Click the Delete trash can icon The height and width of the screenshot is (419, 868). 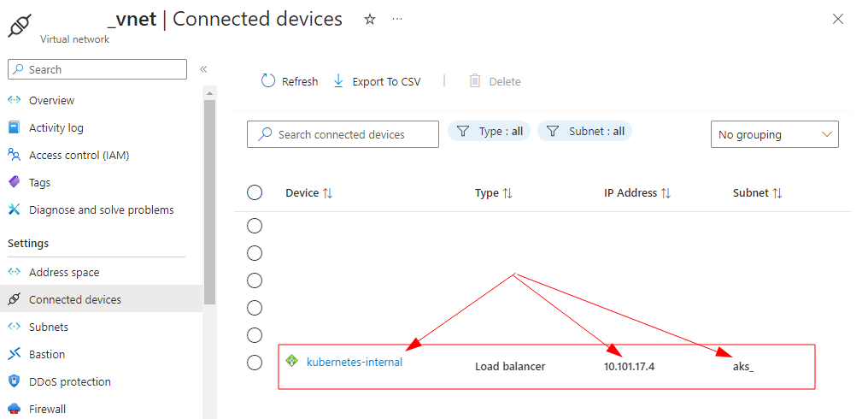[475, 81]
